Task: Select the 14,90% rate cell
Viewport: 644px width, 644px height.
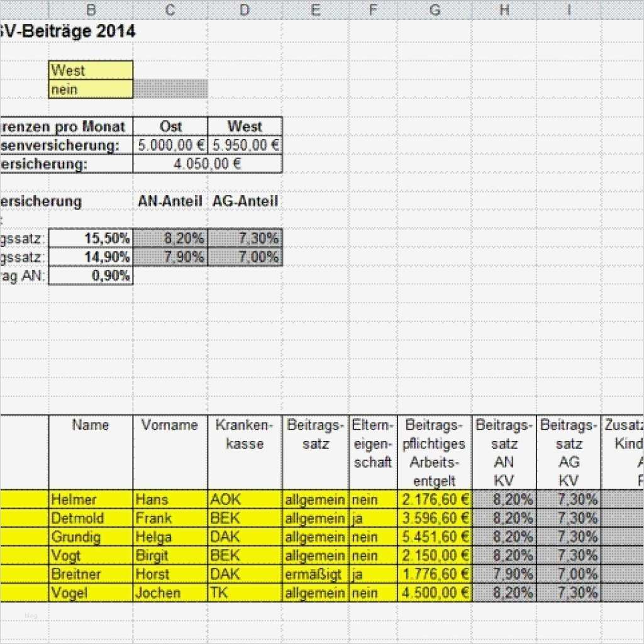Action: (91, 257)
